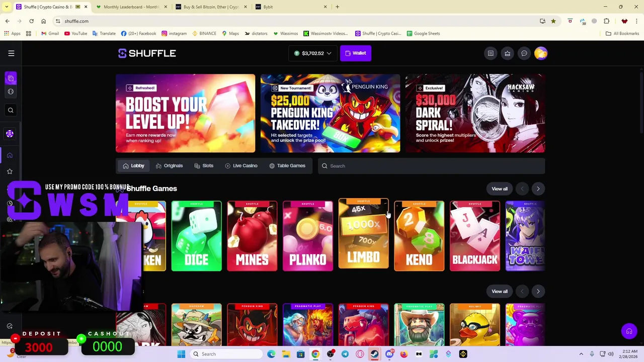Open the Dice game tile
This screenshot has width=644, height=362.
[196, 236]
